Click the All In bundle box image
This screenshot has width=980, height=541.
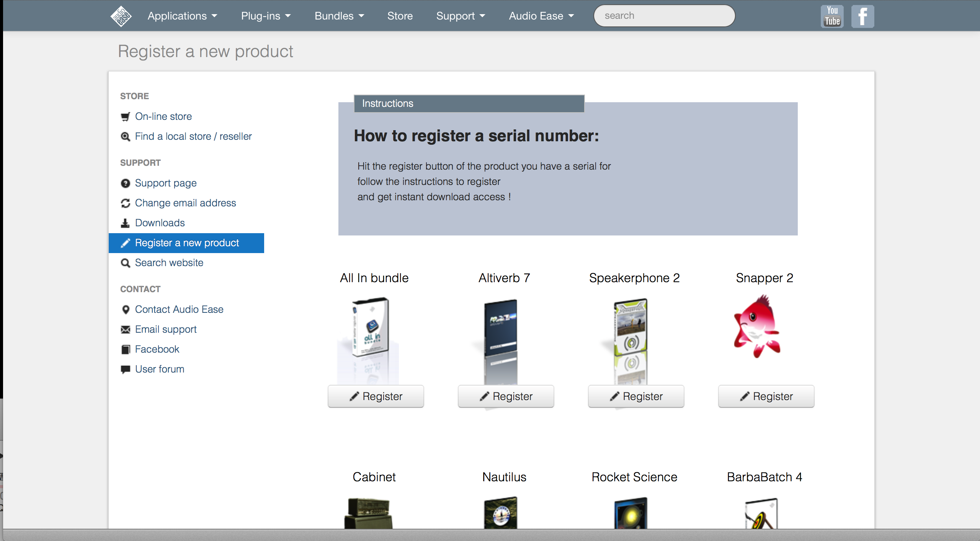tap(370, 327)
